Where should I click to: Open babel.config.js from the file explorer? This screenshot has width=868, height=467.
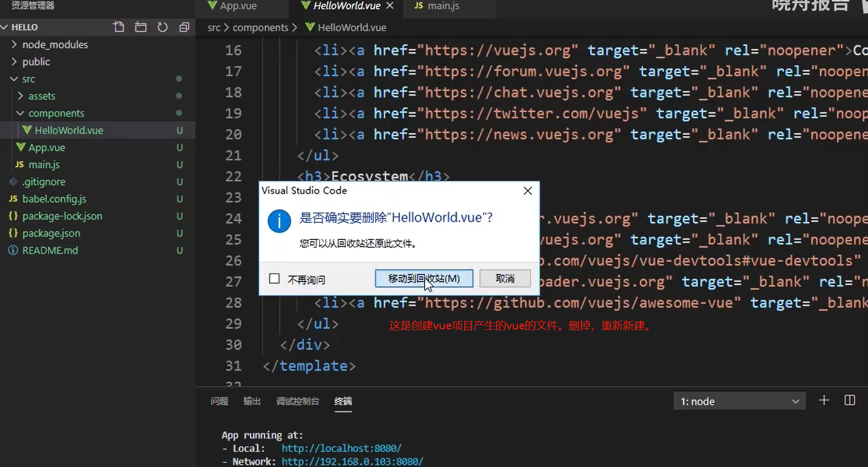(x=98, y=199)
